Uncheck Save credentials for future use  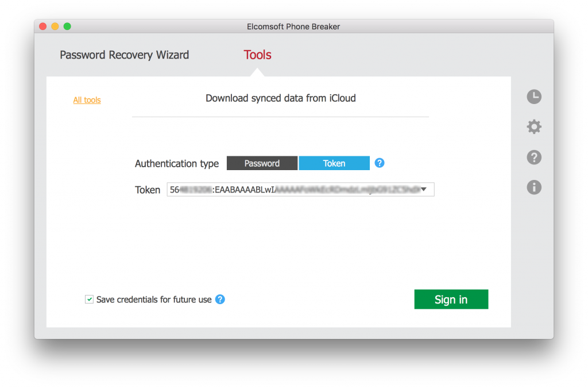(x=90, y=299)
